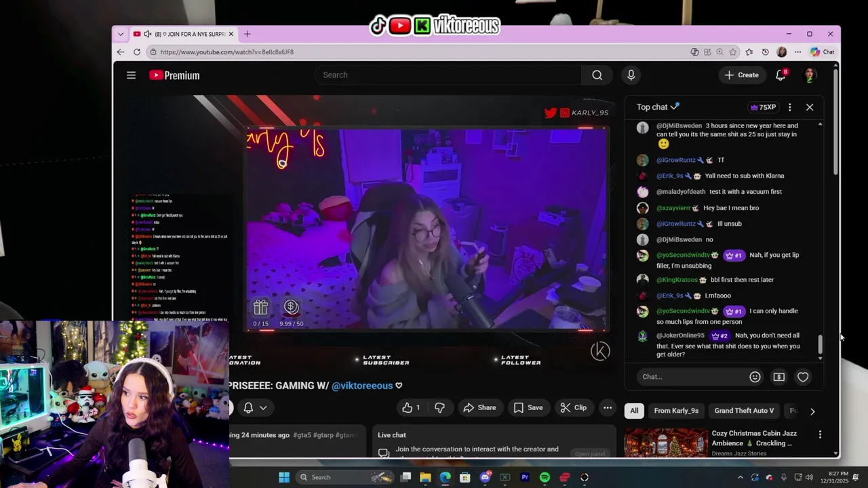Open the Karly_9s channel watermark on player
The image size is (868, 488).
coord(600,351)
